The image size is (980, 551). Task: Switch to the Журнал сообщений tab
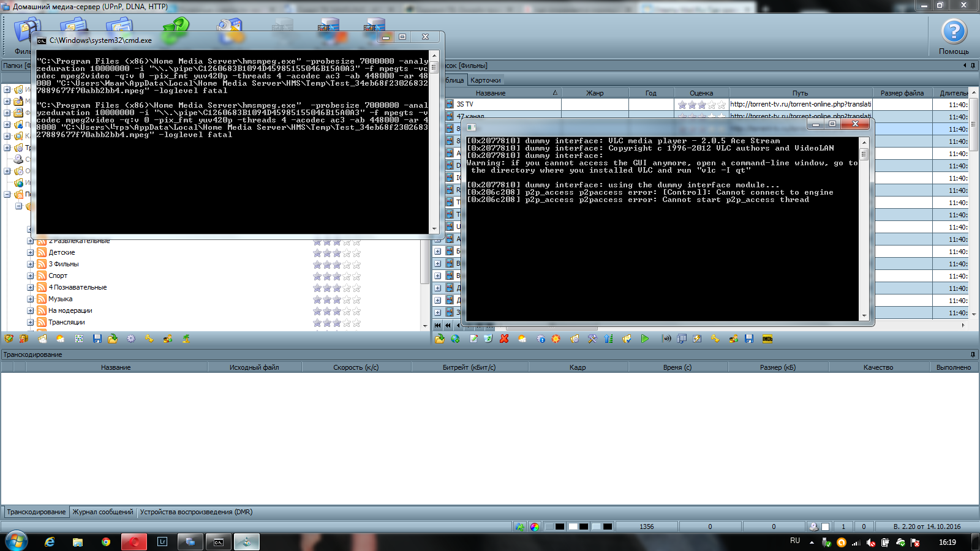point(102,512)
